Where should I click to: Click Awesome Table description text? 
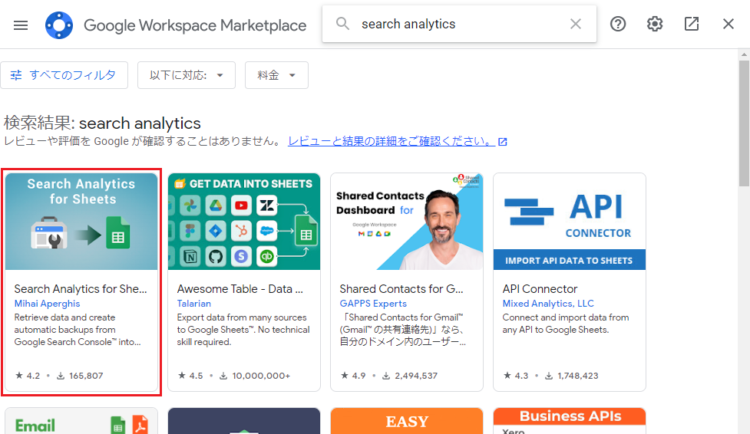click(x=243, y=330)
